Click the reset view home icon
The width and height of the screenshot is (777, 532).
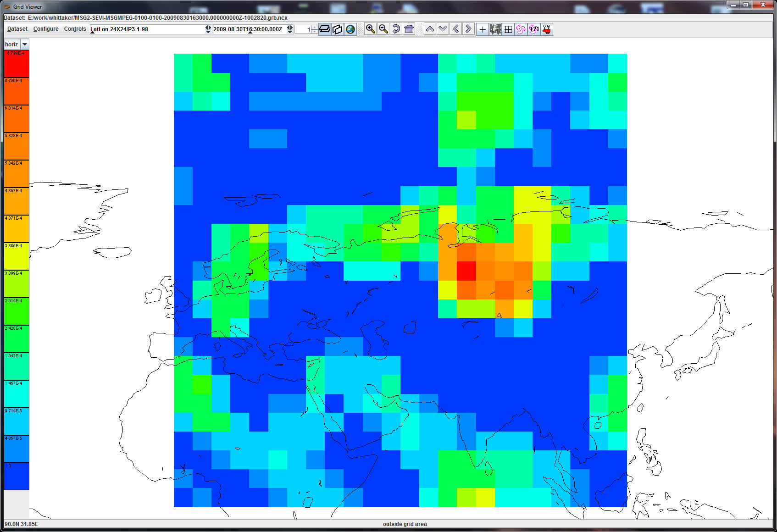pyautogui.click(x=409, y=29)
